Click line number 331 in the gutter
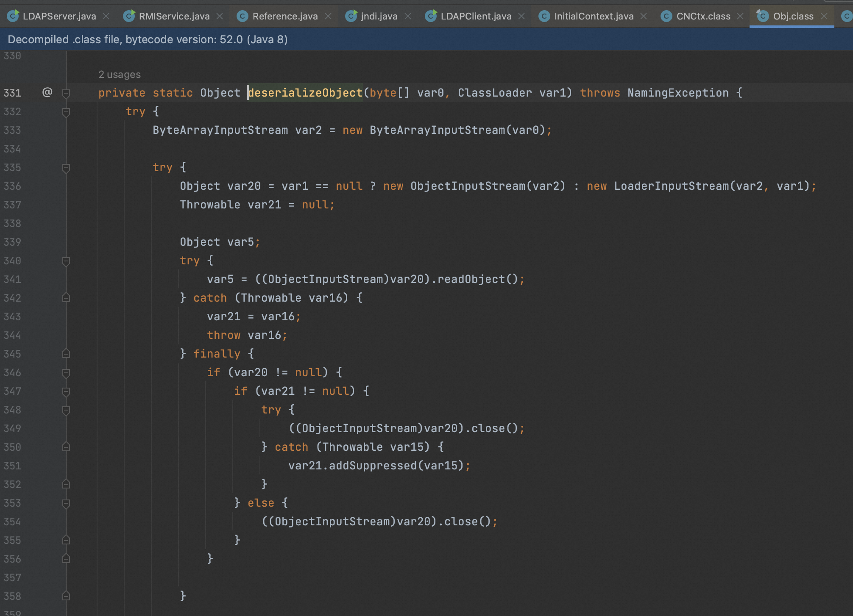The width and height of the screenshot is (853, 616). click(12, 93)
